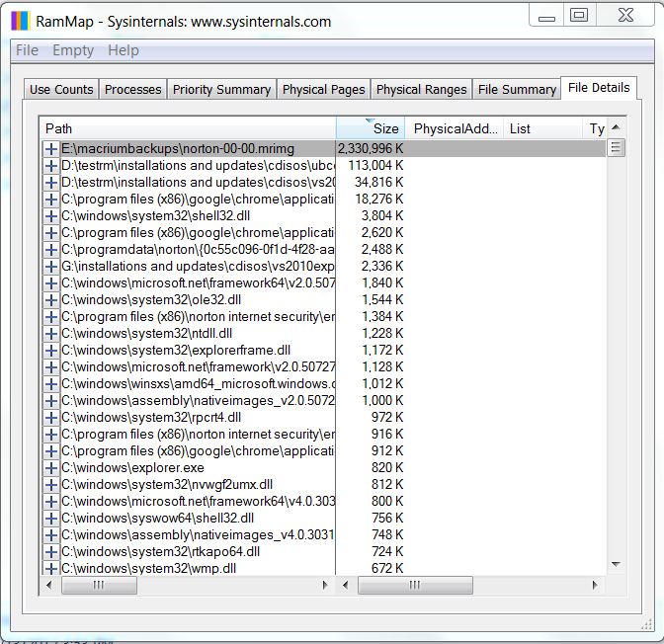
Task: Expand the winsxs\amd64_microsoft.windows entry
Action: (51, 384)
